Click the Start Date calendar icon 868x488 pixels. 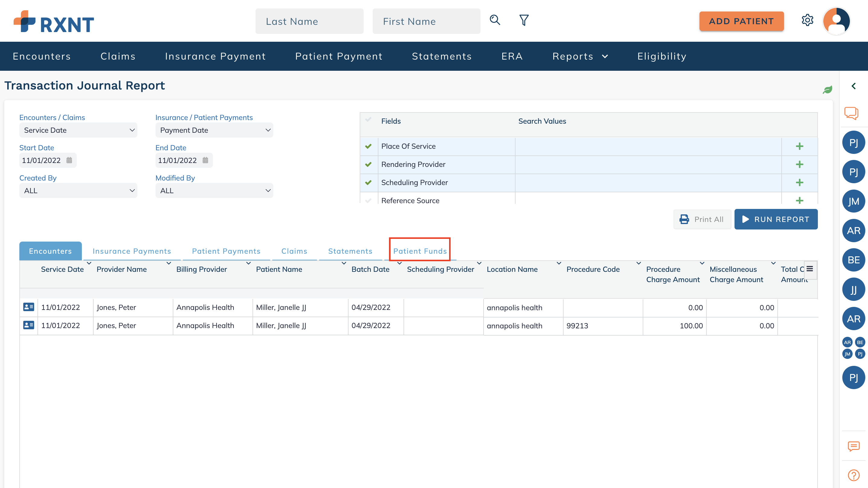pyautogui.click(x=69, y=160)
